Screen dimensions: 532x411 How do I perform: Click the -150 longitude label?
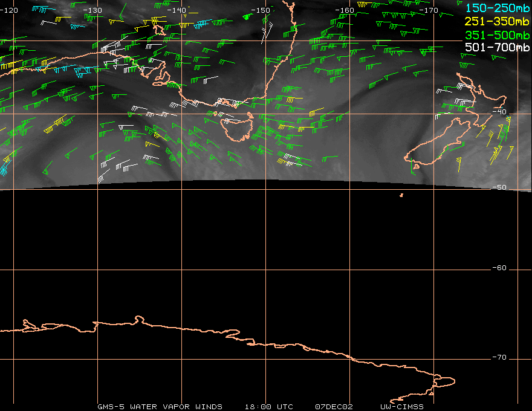pyautogui.click(x=261, y=10)
